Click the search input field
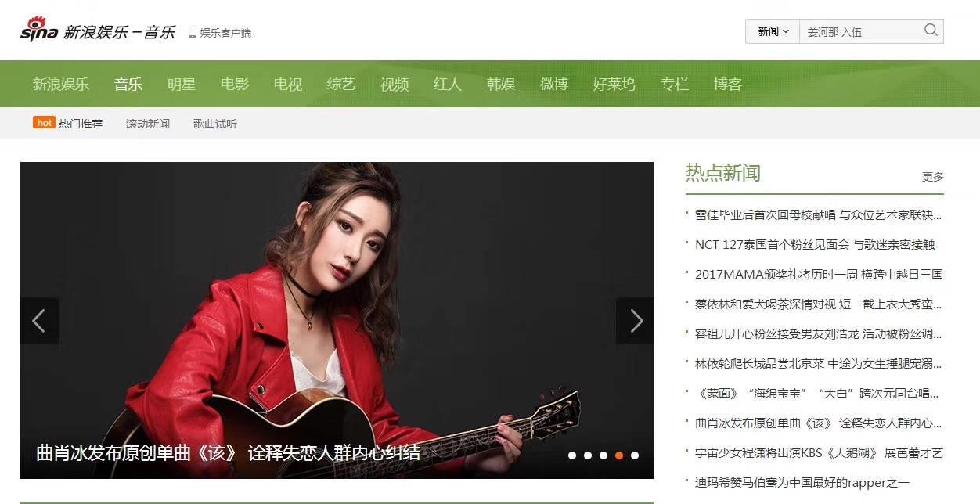The height and width of the screenshot is (504, 980). coord(860,31)
